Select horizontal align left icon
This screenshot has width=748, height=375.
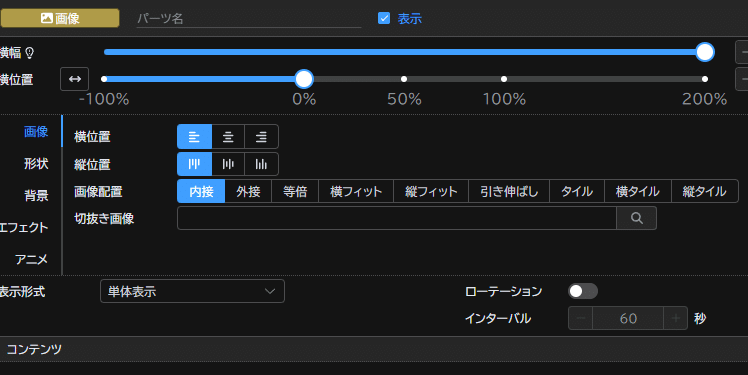pyautogui.click(x=194, y=137)
